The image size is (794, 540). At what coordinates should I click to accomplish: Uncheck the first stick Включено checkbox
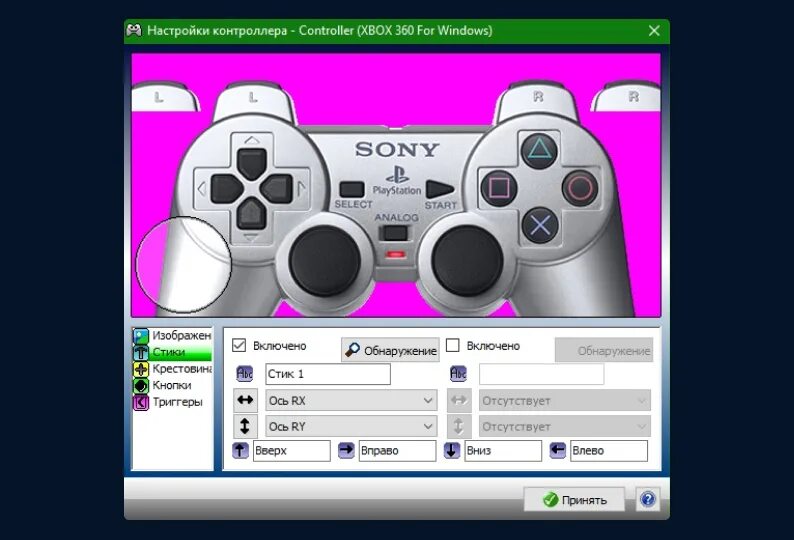pos(239,345)
